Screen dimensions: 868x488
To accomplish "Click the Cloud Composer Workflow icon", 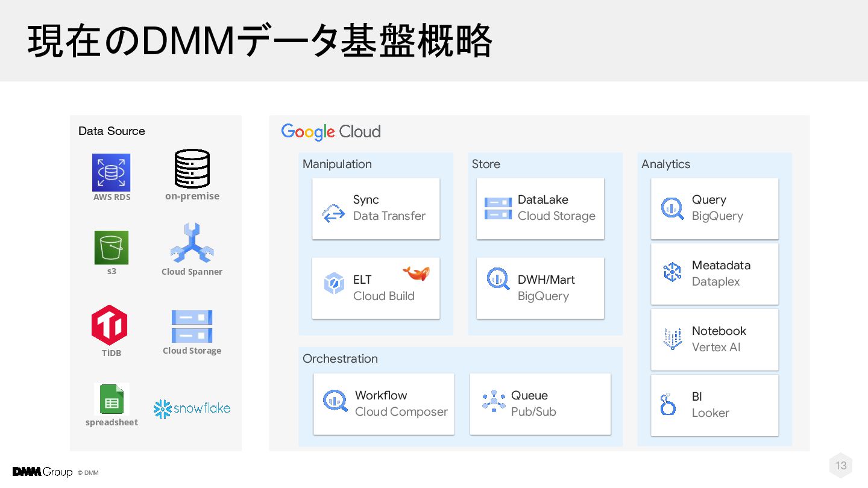I will point(336,401).
